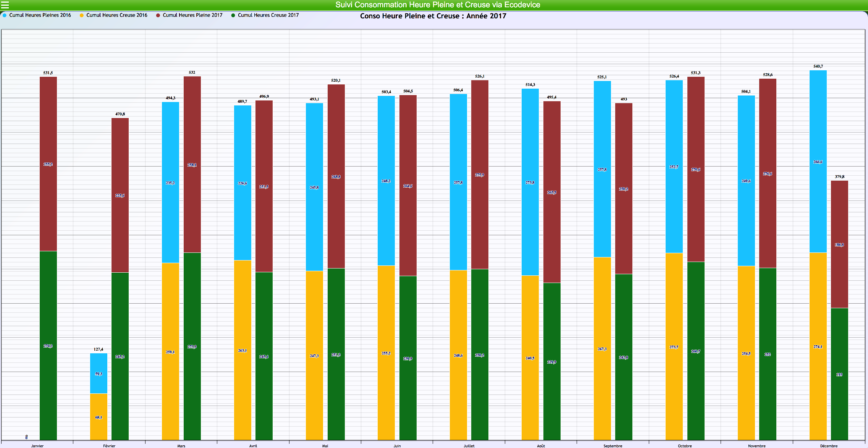The width and height of the screenshot is (868, 448).
Task: Click the dark red Février segment labeled 225,6
Action: 120,195
